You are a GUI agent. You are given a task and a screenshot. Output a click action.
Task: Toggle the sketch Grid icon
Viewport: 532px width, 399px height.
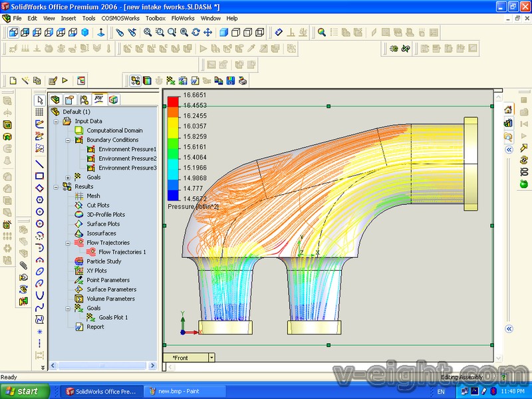(40, 112)
